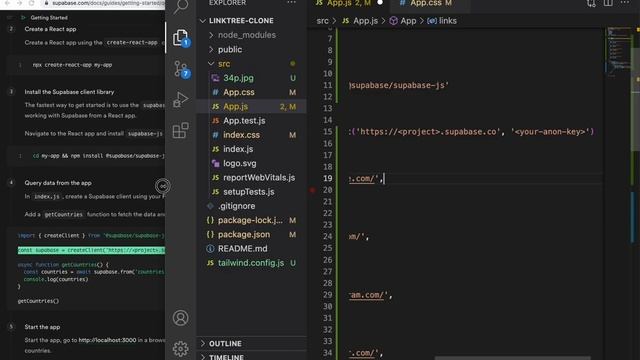Open App.css in the explorer
Image resolution: width=640 pixels, height=360 pixels.
coord(239,92)
